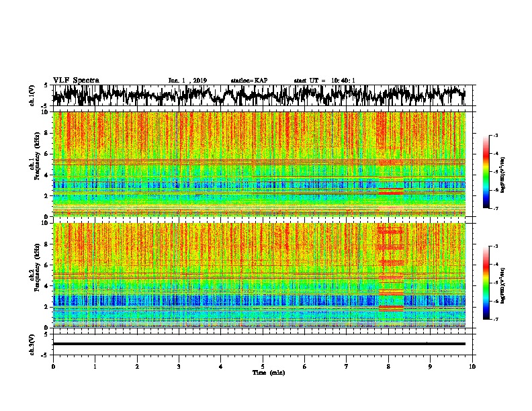The width and height of the screenshot is (532, 411).
Task: Click time tick label "4" on the x-axis
Action: click(221, 367)
